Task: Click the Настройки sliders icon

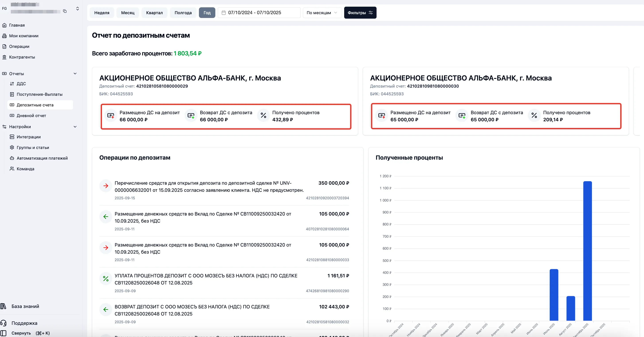Action: click(4, 127)
